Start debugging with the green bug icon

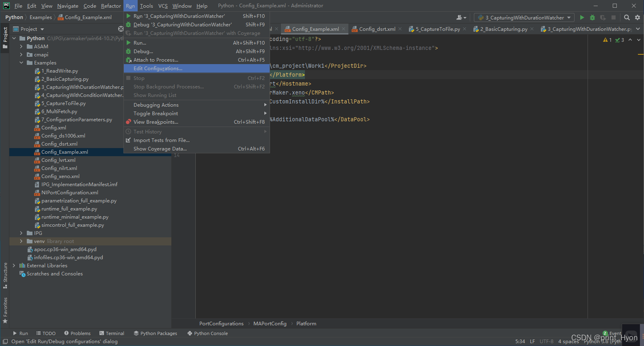pyautogui.click(x=592, y=17)
